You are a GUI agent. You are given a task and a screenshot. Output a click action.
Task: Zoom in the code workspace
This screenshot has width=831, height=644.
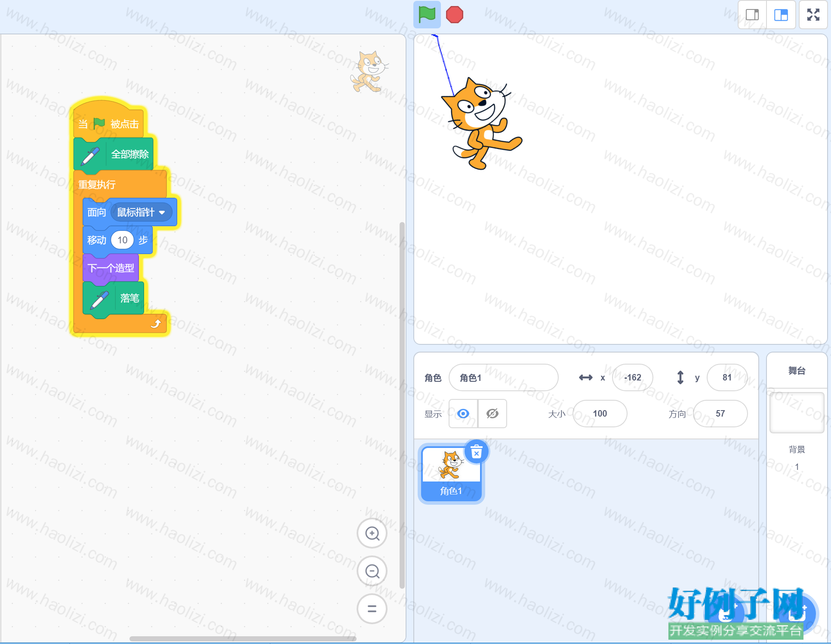pyautogui.click(x=372, y=534)
